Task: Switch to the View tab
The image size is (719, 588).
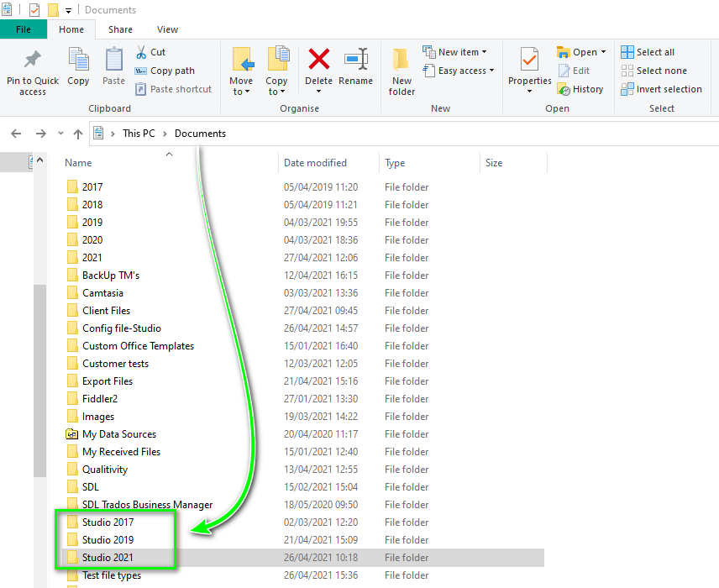Action: click(x=167, y=29)
